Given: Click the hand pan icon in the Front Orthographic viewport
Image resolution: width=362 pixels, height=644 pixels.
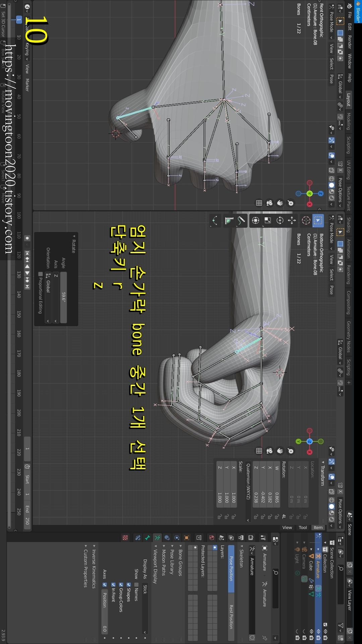Looking at the screenshot, I should [280, 203].
